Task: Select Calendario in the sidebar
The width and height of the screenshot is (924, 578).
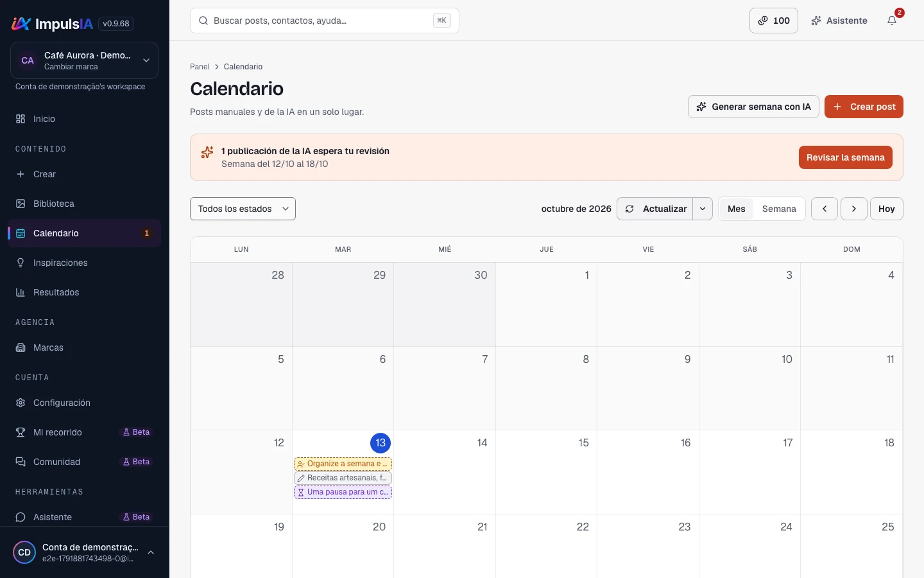Action: 84,233
